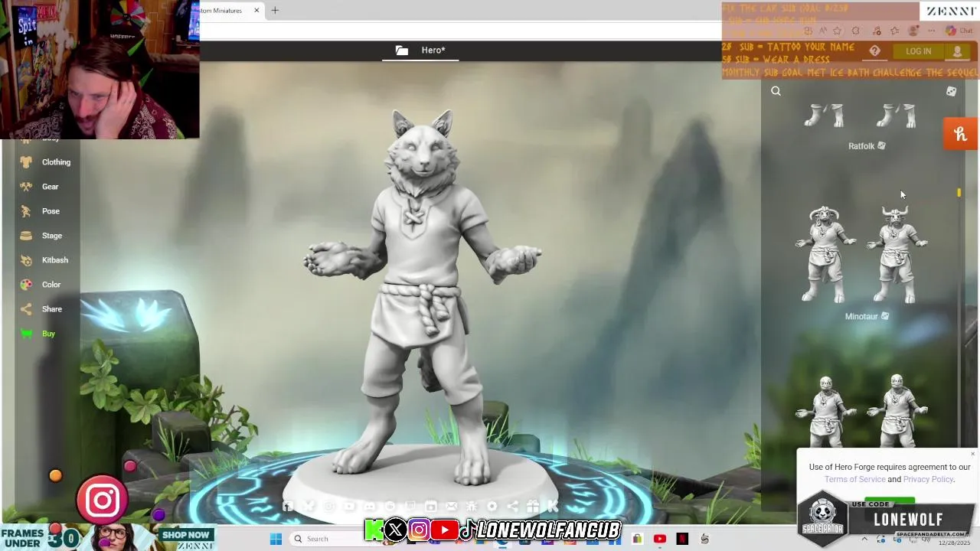Click the gift box icon in footer

click(x=532, y=507)
